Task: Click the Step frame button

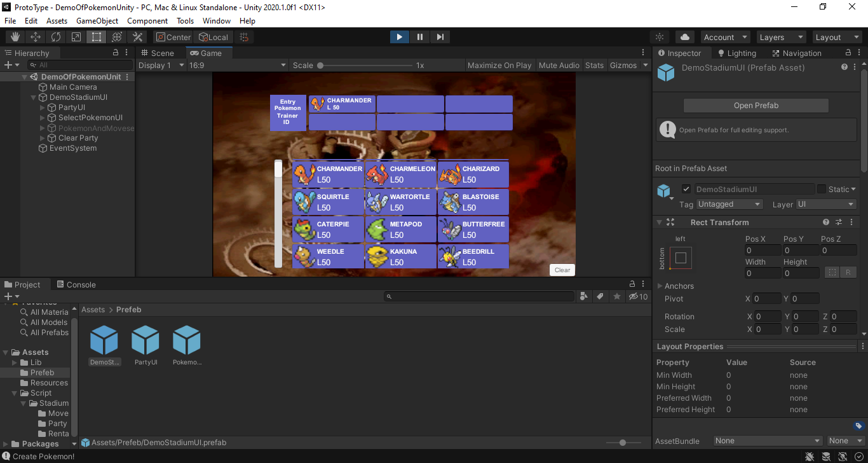Action: (x=440, y=37)
